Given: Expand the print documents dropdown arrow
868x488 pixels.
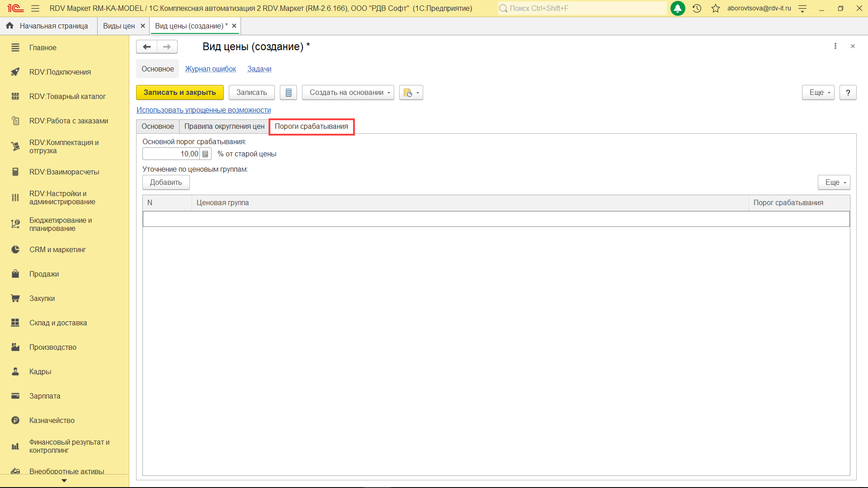Looking at the screenshot, I should coord(417,93).
